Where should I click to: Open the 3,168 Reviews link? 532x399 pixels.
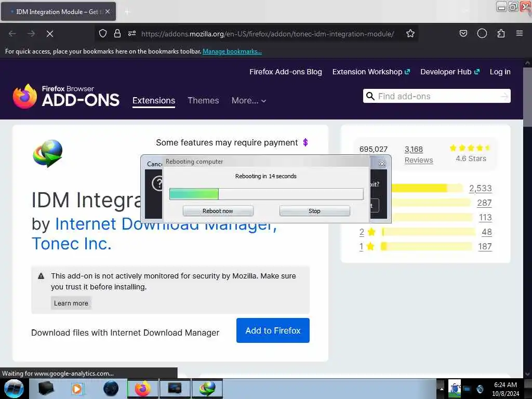click(419, 155)
